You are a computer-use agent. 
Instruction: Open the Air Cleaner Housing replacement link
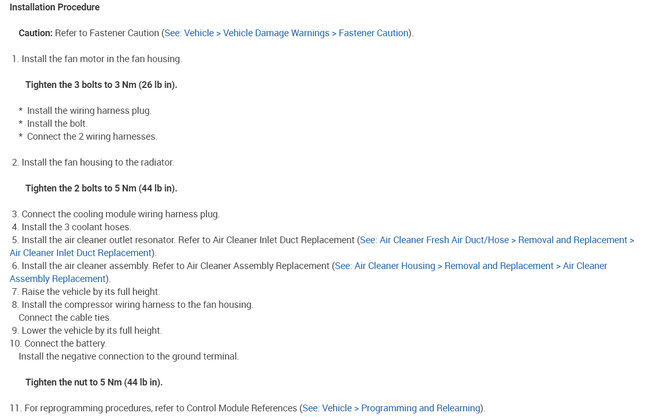[x=470, y=266]
